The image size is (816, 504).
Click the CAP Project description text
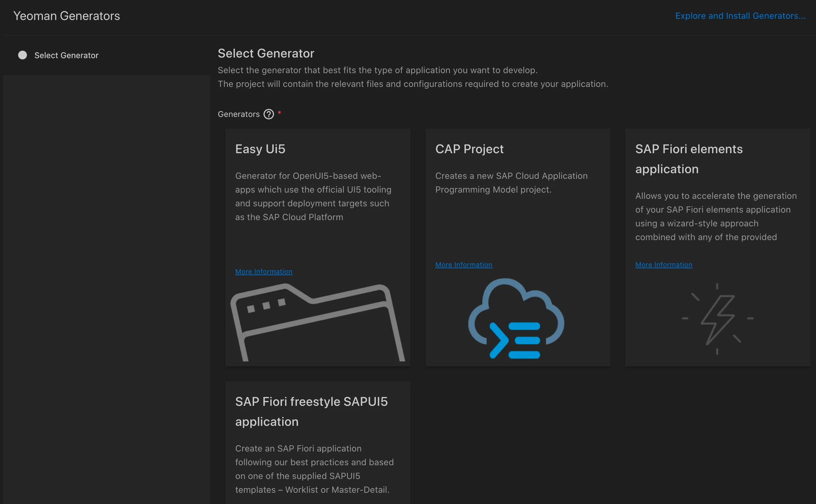(511, 183)
